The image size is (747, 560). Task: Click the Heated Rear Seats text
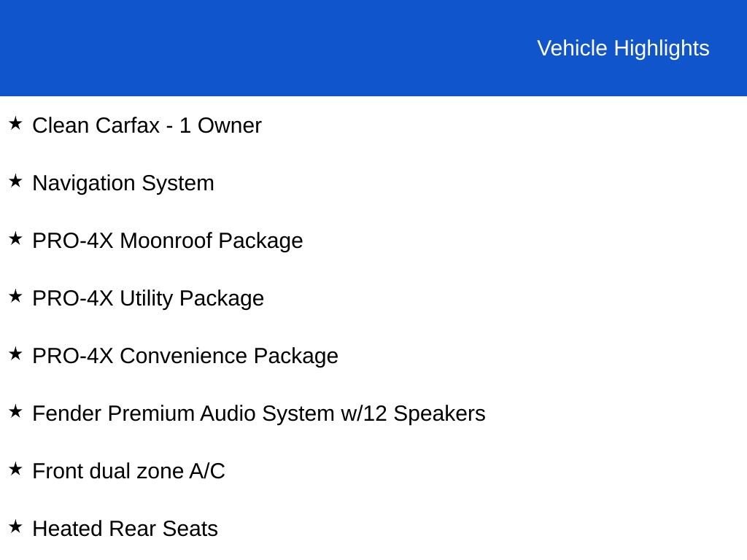point(125,529)
